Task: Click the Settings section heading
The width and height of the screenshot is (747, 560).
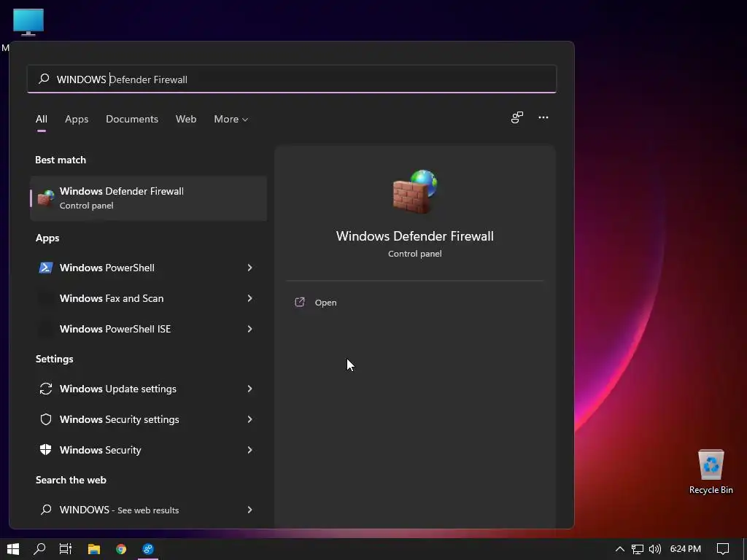Action: click(x=54, y=359)
